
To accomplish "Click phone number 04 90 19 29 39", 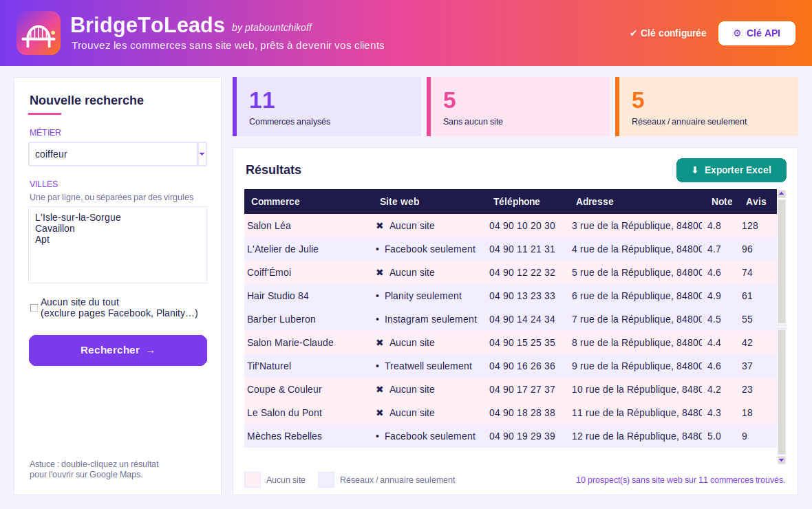I will click(x=522, y=436).
